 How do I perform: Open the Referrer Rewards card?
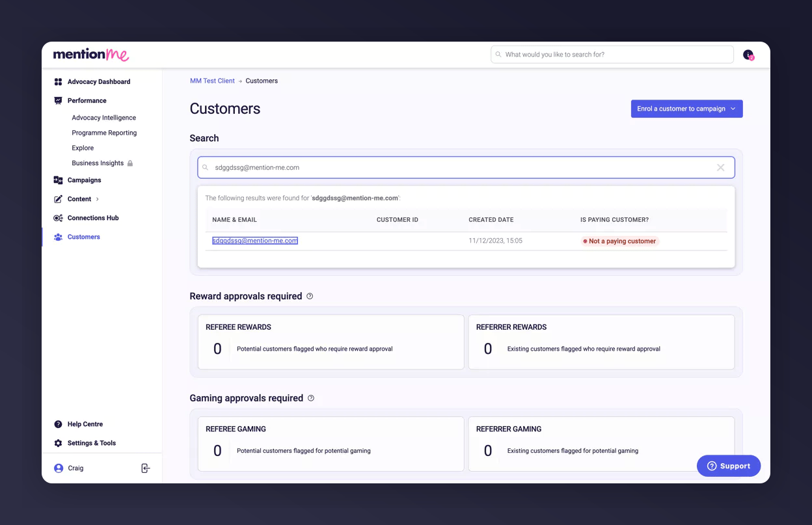pyautogui.click(x=601, y=342)
